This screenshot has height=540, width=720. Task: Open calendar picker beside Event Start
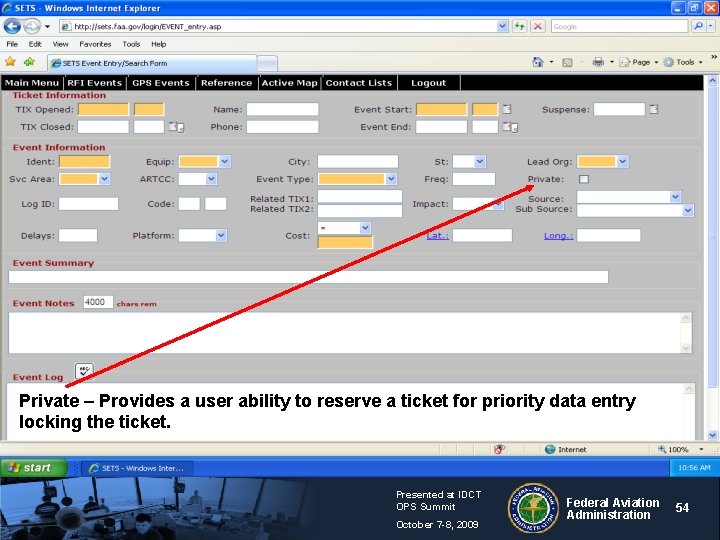tap(506, 109)
